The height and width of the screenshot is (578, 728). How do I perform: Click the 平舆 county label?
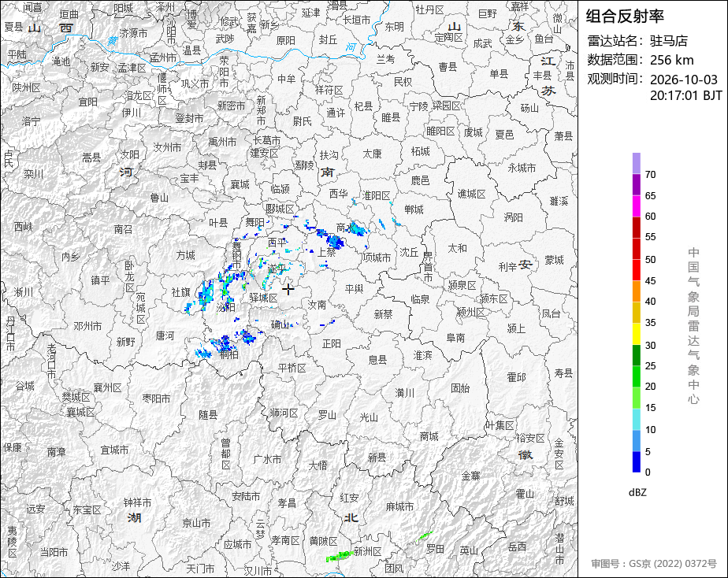point(354,288)
